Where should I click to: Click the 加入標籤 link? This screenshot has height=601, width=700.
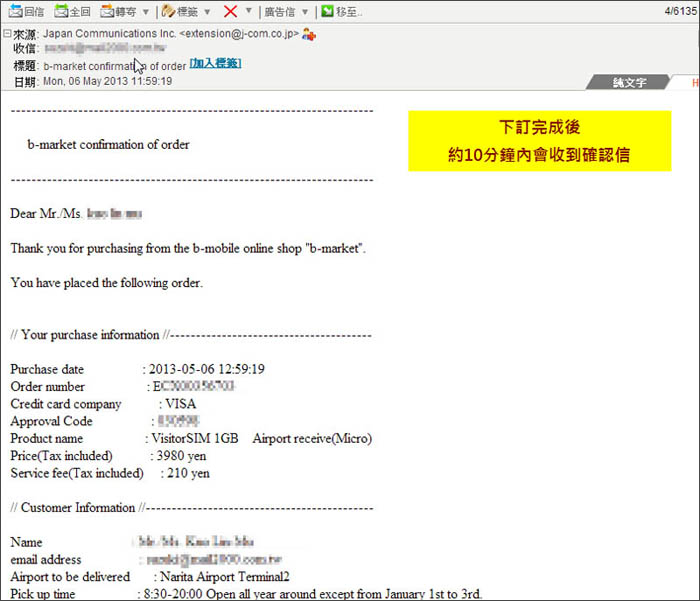tap(216, 63)
